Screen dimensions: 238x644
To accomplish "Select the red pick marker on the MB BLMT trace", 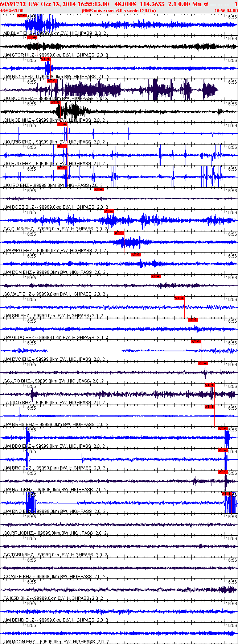I will [22, 16].
